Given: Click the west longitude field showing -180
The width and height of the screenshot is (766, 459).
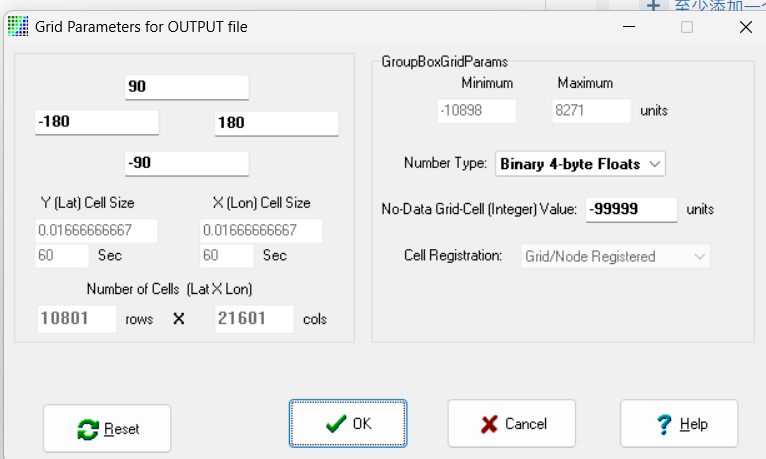Looking at the screenshot, I should tap(97, 122).
